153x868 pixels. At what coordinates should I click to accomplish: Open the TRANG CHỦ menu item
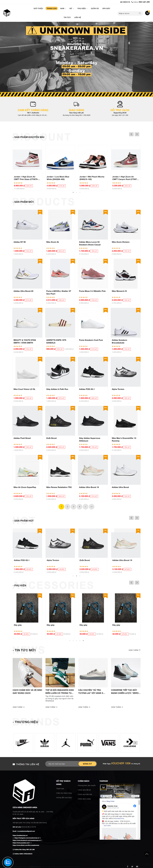tap(52, 8)
